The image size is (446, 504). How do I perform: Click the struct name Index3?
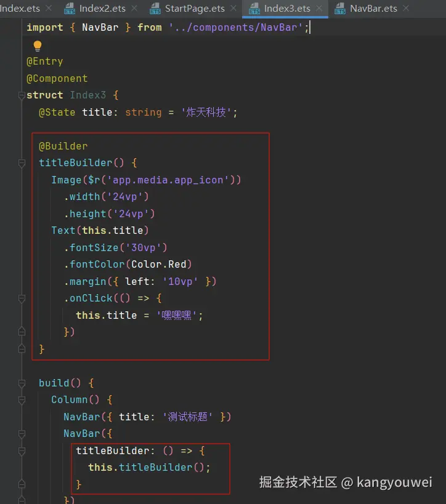[88, 95]
